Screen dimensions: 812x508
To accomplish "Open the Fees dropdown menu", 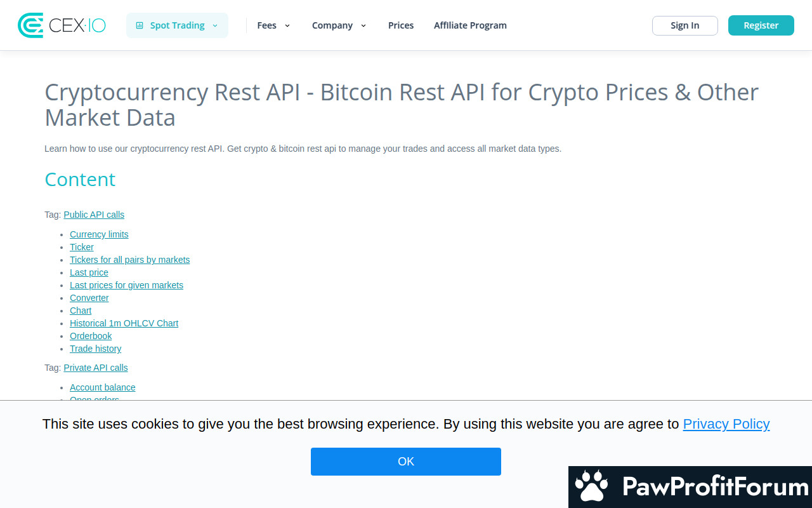I will coord(273,25).
